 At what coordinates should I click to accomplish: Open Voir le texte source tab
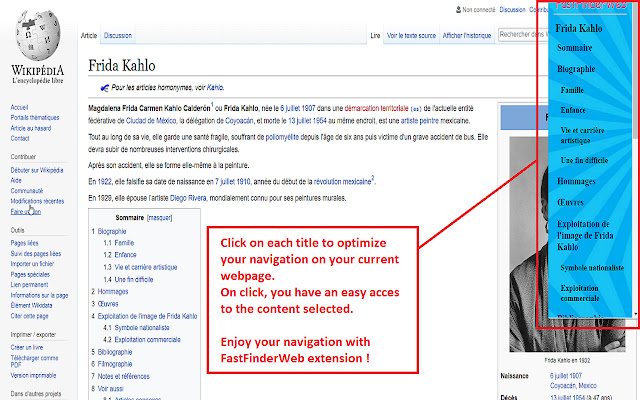click(411, 35)
